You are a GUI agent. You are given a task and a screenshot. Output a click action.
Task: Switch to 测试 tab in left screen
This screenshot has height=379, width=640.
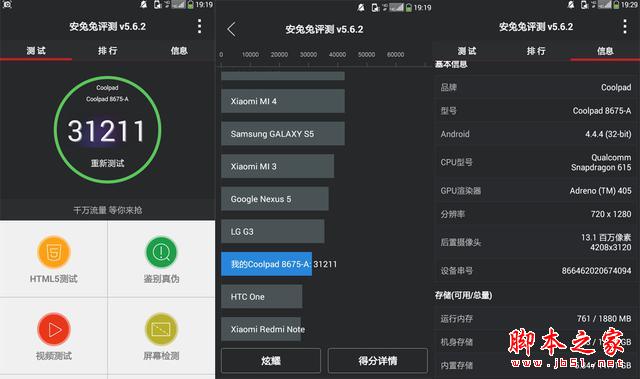coord(36,51)
